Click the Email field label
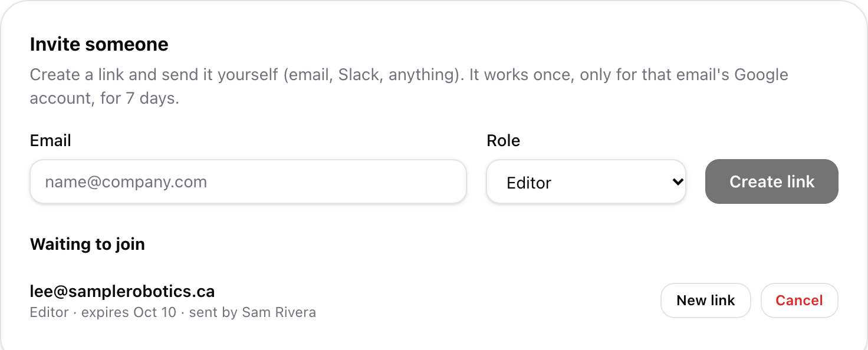868x350 pixels. 51,140
